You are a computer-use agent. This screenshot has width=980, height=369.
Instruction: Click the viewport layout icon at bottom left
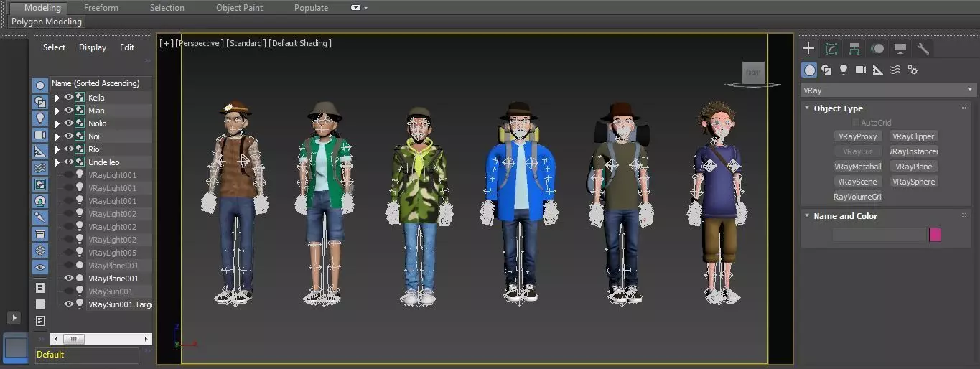(16, 349)
